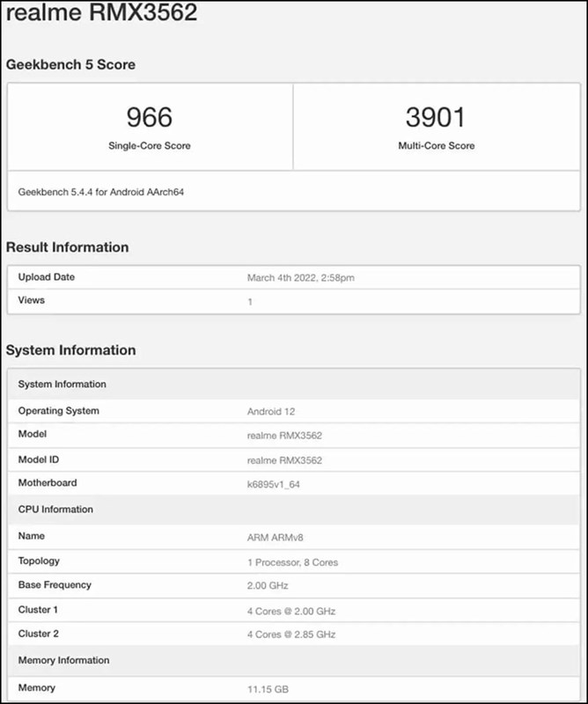The image size is (588, 704).
Task: Select the Views count value 1
Action: click(x=250, y=302)
